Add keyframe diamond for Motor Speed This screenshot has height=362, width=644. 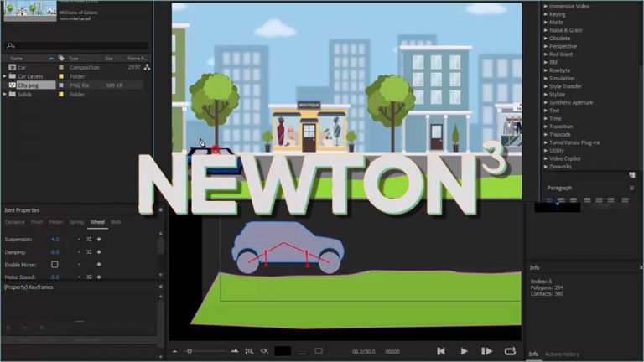pyautogui.click(x=99, y=277)
